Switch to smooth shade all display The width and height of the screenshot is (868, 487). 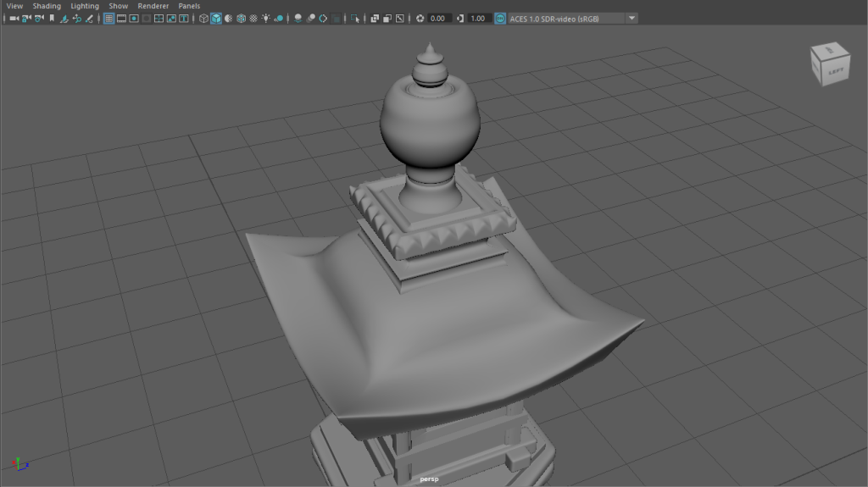216,18
